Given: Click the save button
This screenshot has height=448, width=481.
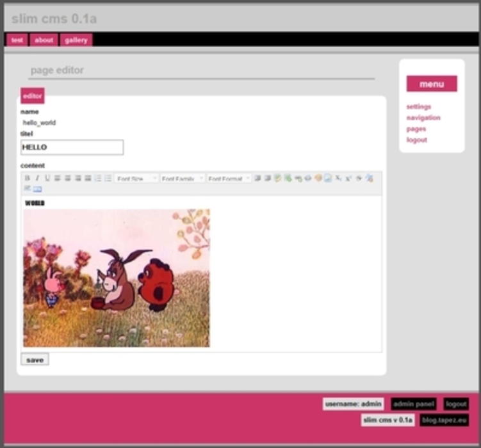Looking at the screenshot, I should 35,360.
